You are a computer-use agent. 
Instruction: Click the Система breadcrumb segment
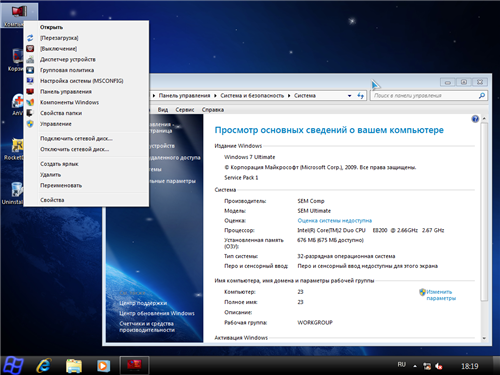click(x=305, y=96)
